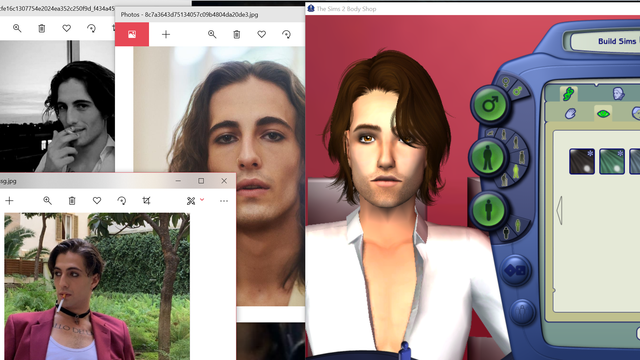Delete the sg.jpg photo
This screenshot has width=640, height=360.
[72, 200]
